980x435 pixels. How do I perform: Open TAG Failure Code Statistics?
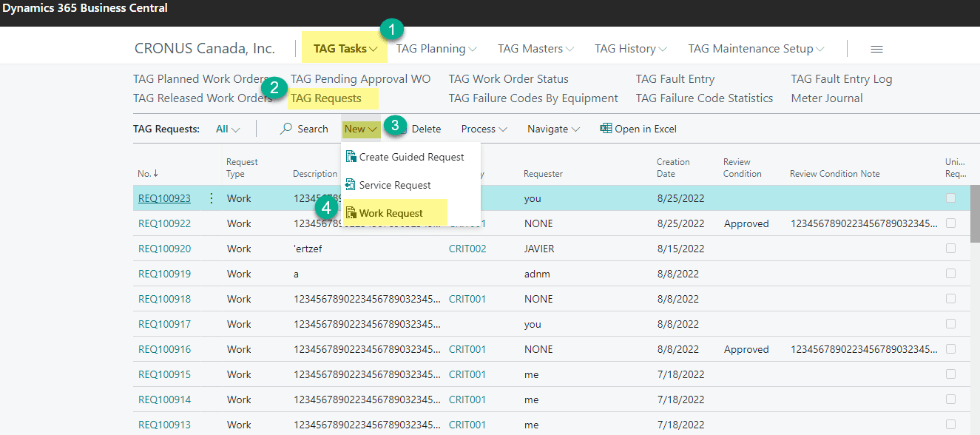(x=704, y=98)
